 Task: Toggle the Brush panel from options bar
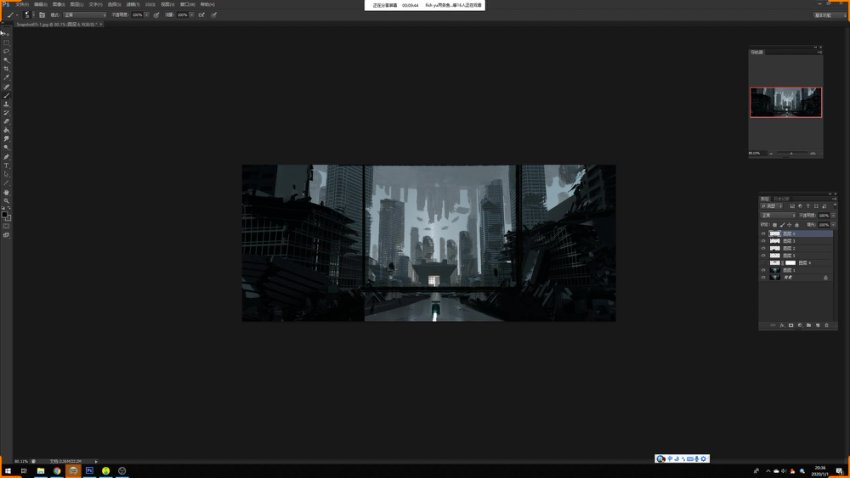(42, 15)
